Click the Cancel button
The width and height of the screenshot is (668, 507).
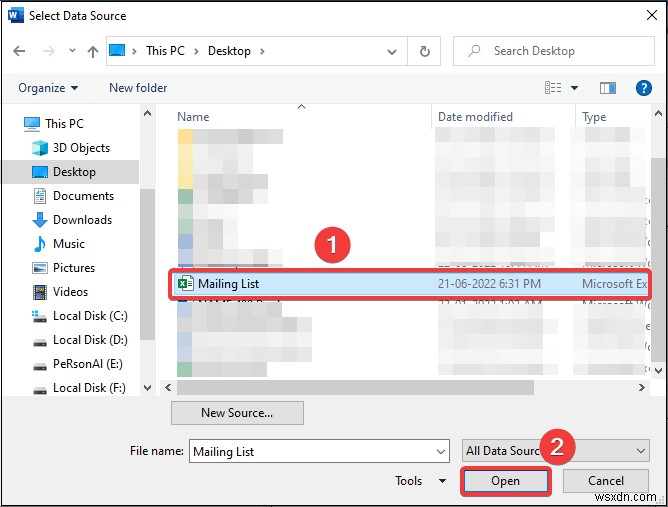point(606,481)
